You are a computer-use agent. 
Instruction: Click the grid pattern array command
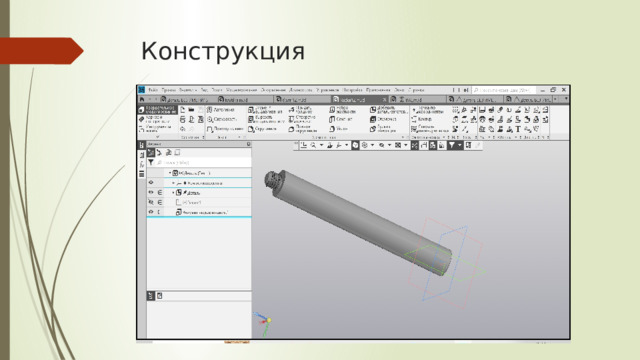(x=456, y=110)
